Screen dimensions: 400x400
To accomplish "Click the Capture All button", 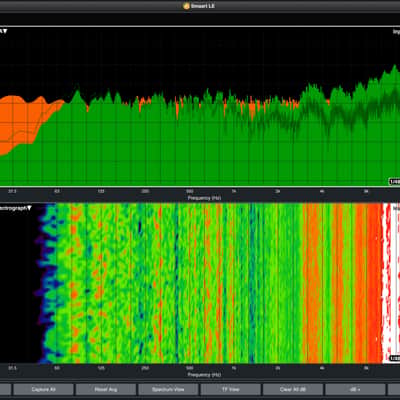I will [x=43, y=389].
